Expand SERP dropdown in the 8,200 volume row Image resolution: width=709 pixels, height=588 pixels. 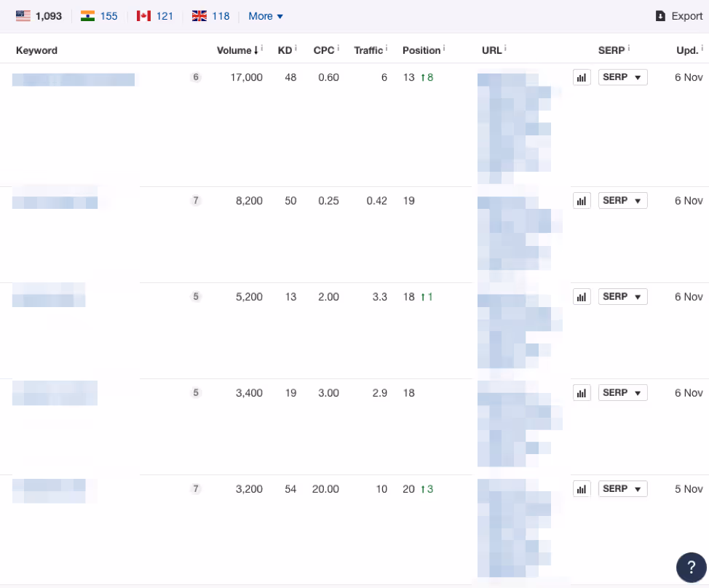pyautogui.click(x=622, y=201)
